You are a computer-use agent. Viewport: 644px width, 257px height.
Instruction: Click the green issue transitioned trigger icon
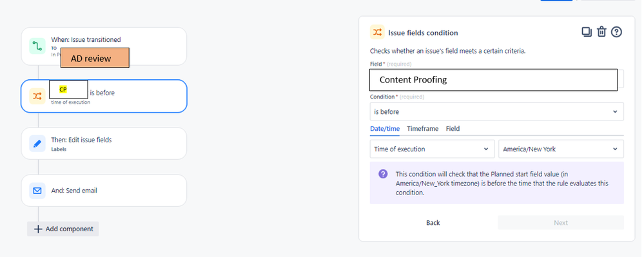click(x=37, y=46)
